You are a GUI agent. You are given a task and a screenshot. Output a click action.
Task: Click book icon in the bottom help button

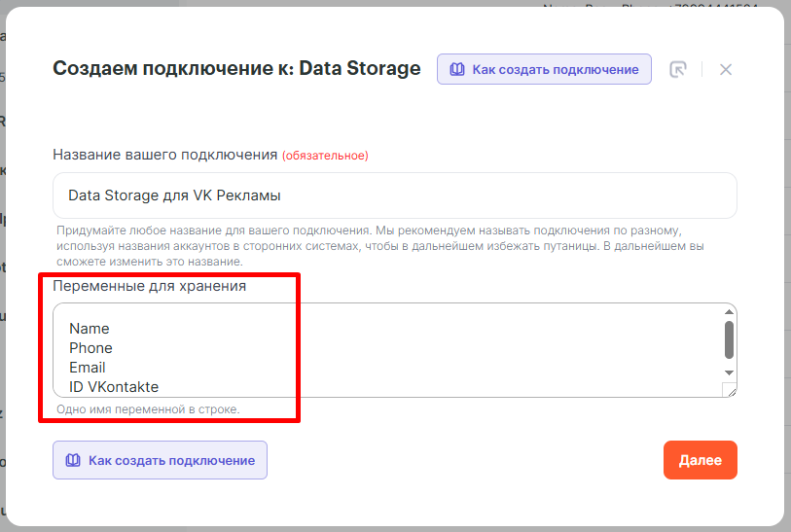point(73,460)
